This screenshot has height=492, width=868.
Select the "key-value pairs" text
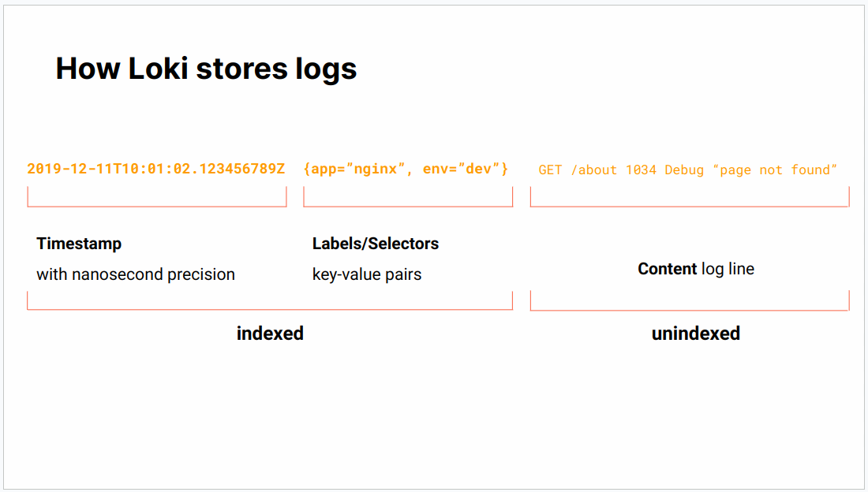point(367,274)
